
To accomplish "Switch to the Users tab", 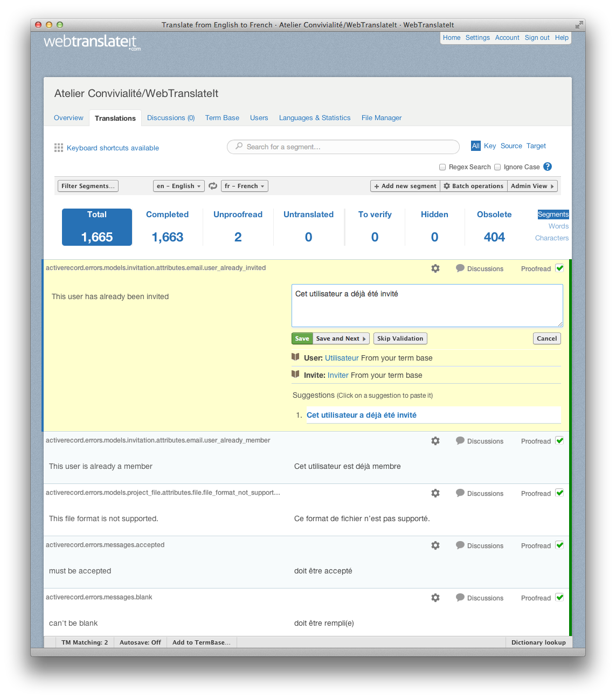I will pos(259,118).
